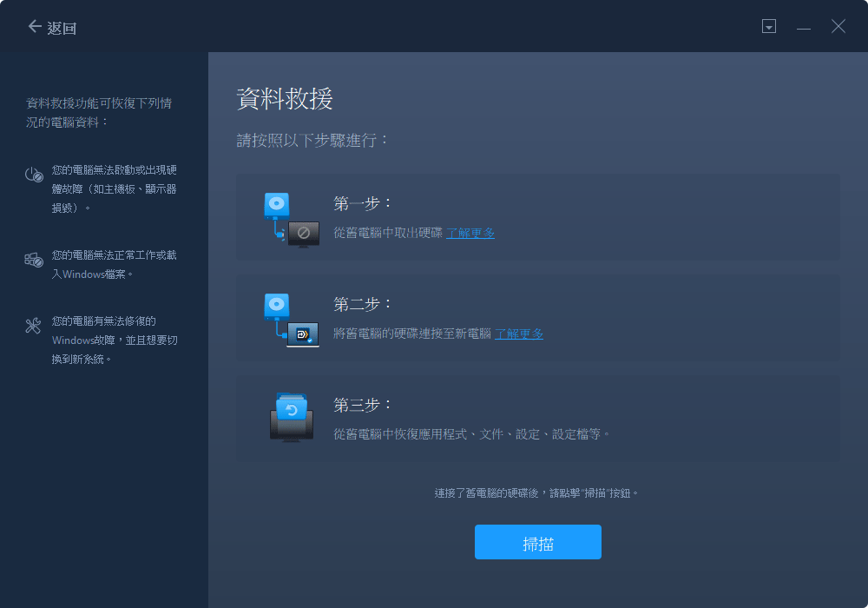Close the 資料救援 window
Viewport: 868px width, 608px height.
(838, 26)
